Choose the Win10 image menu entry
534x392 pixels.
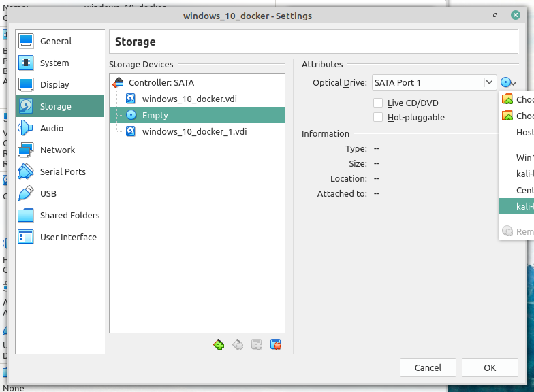516,158
